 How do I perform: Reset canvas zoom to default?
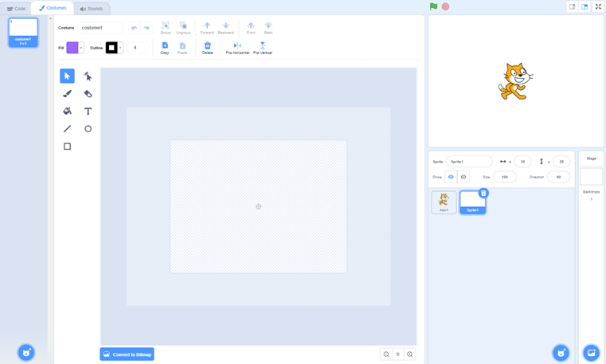pyautogui.click(x=397, y=354)
